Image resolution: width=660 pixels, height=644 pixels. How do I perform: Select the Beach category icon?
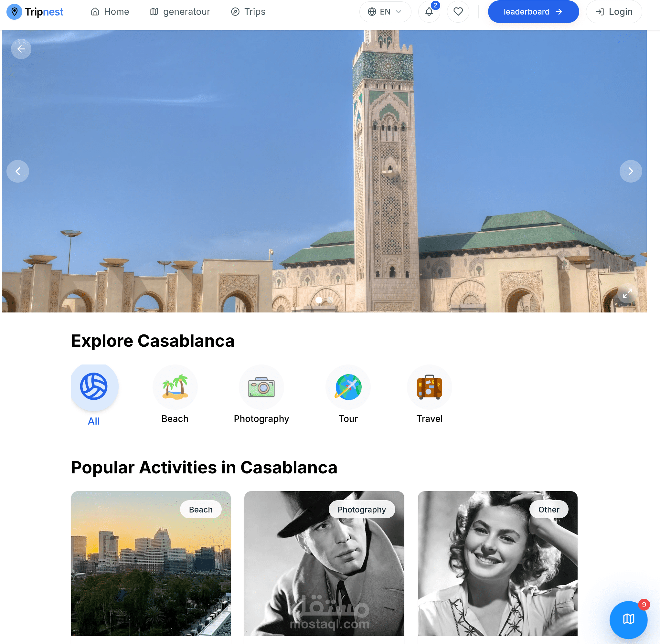(x=175, y=387)
